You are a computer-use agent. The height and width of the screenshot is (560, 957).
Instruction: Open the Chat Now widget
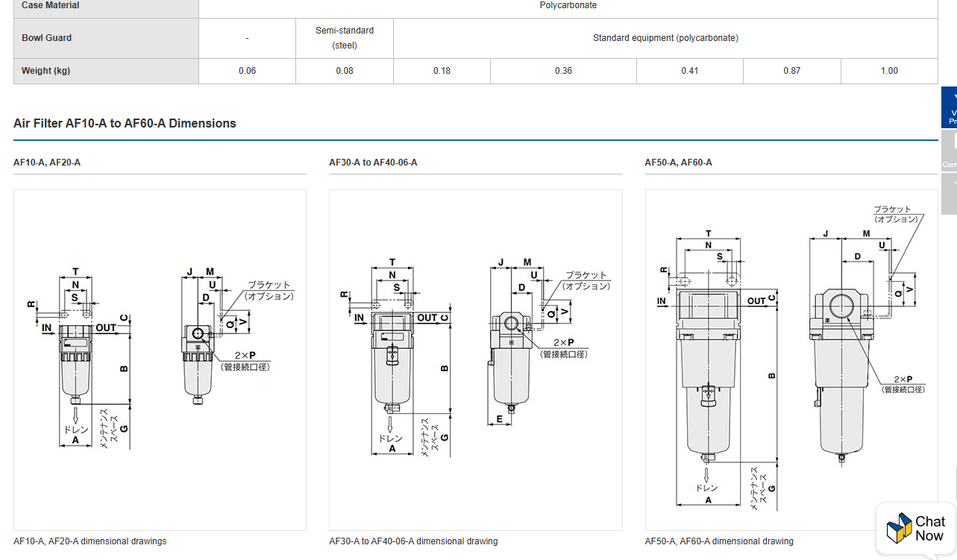[x=916, y=529]
